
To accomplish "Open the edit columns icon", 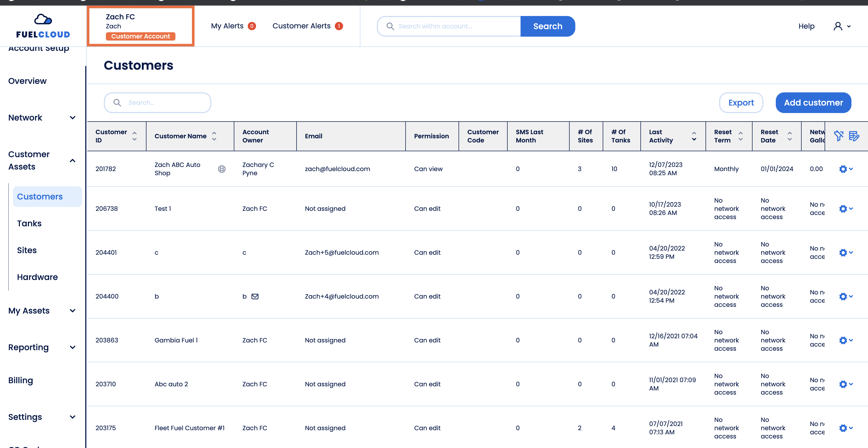I will coord(854,136).
